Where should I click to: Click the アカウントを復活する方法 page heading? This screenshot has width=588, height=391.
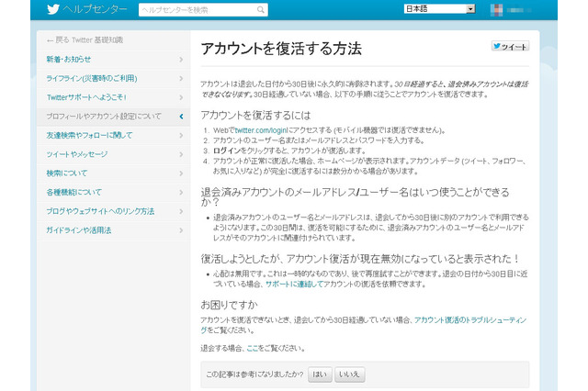pyautogui.click(x=281, y=49)
